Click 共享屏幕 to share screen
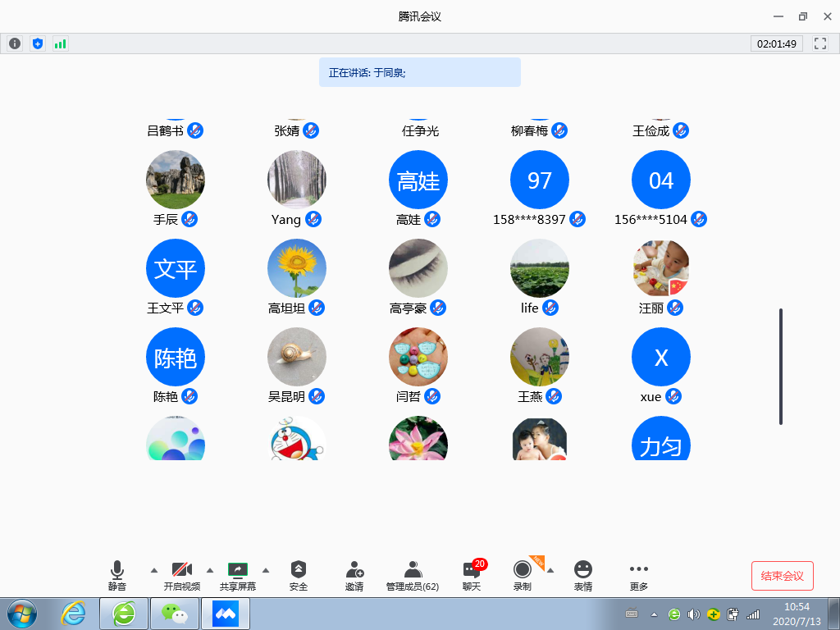 click(x=237, y=575)
